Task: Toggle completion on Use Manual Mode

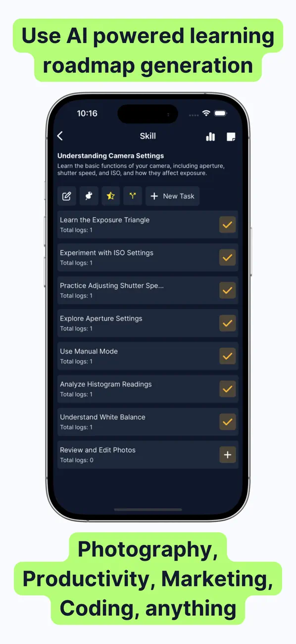Action: click(x=227, y=356)
